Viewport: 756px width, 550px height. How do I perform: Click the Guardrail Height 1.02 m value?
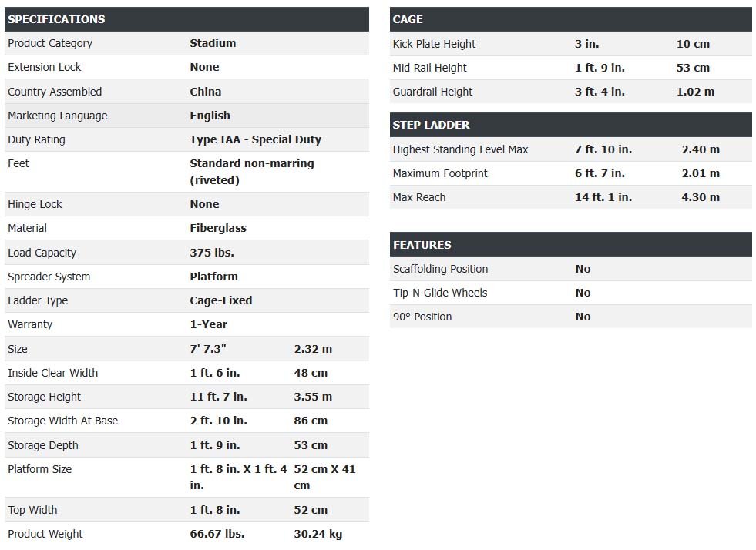[695, 92]
